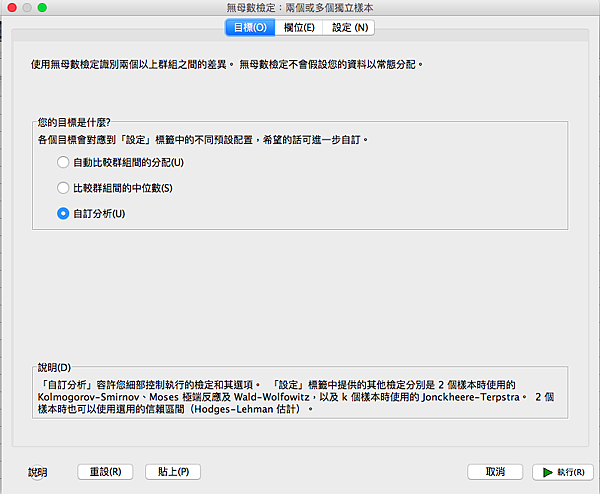Image resolution: width=600 pixels, height=494 pixels.
Task: Click the green zoom window button
Action: [x=42, y=7]
